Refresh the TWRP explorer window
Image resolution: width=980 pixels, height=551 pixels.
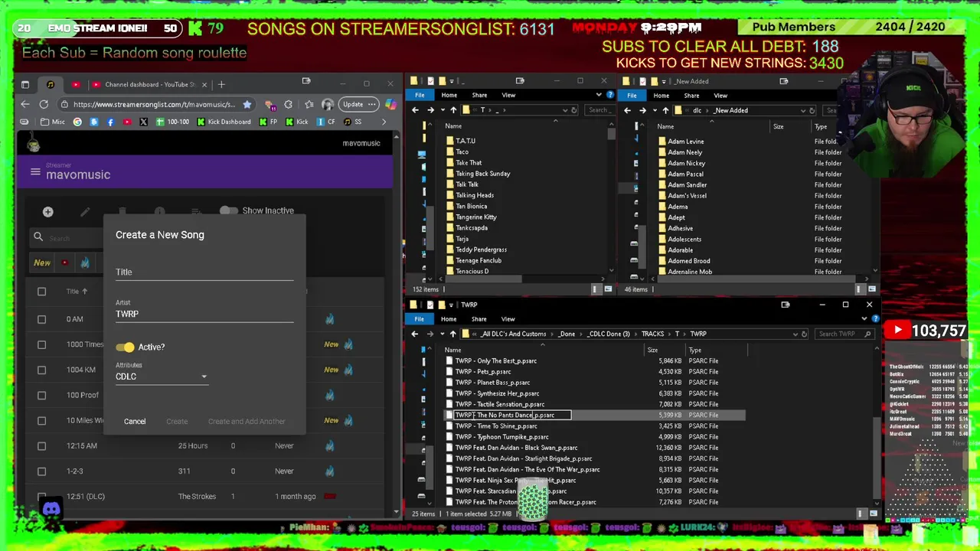click(804, 334)
